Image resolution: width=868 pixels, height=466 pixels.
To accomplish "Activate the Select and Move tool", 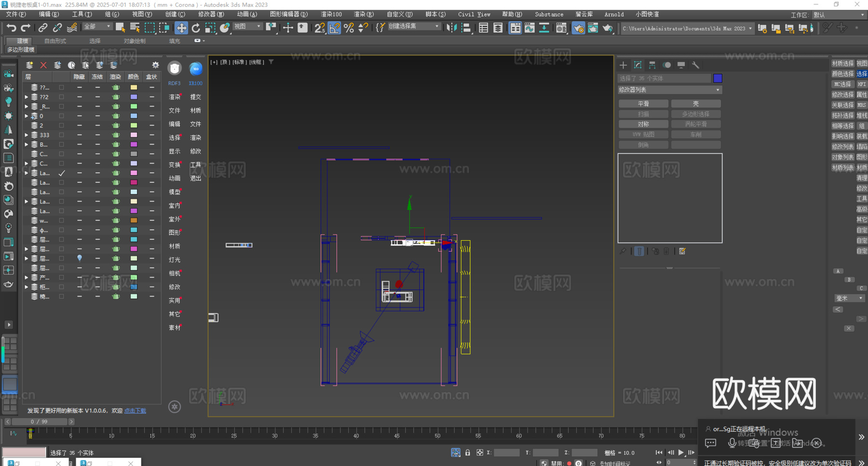I will pyautogui.click(x=181, y=28).
